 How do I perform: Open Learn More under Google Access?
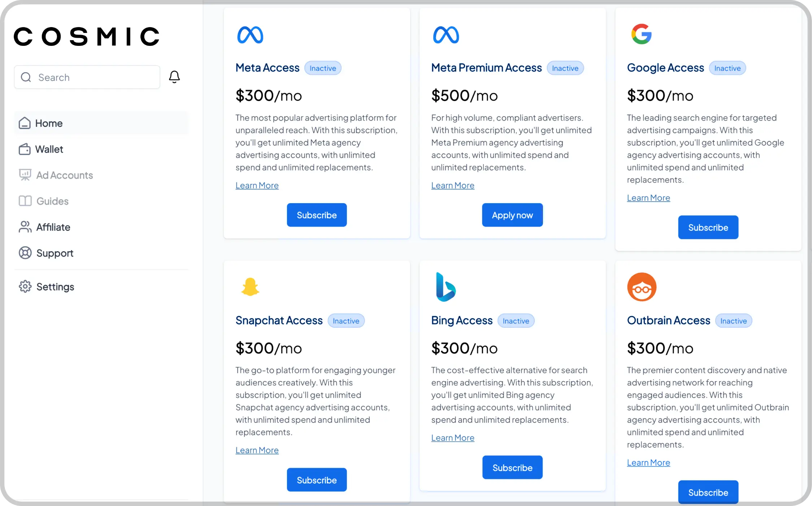tap(648, 198)
